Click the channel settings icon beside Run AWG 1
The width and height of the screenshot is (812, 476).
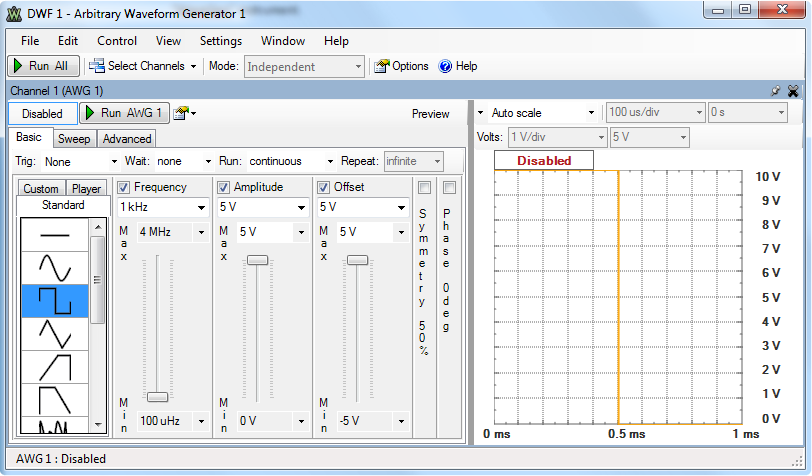click(181, 113)
